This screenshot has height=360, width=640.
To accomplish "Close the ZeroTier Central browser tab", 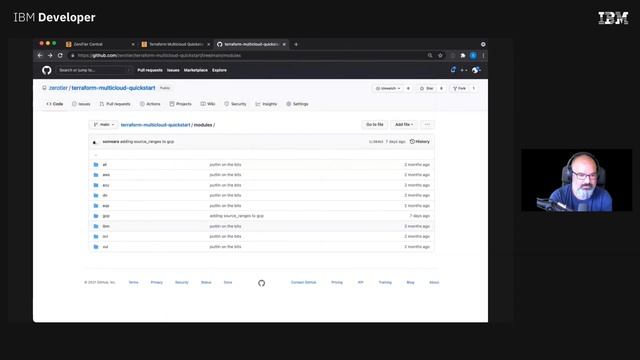I will tap(133, 44).
